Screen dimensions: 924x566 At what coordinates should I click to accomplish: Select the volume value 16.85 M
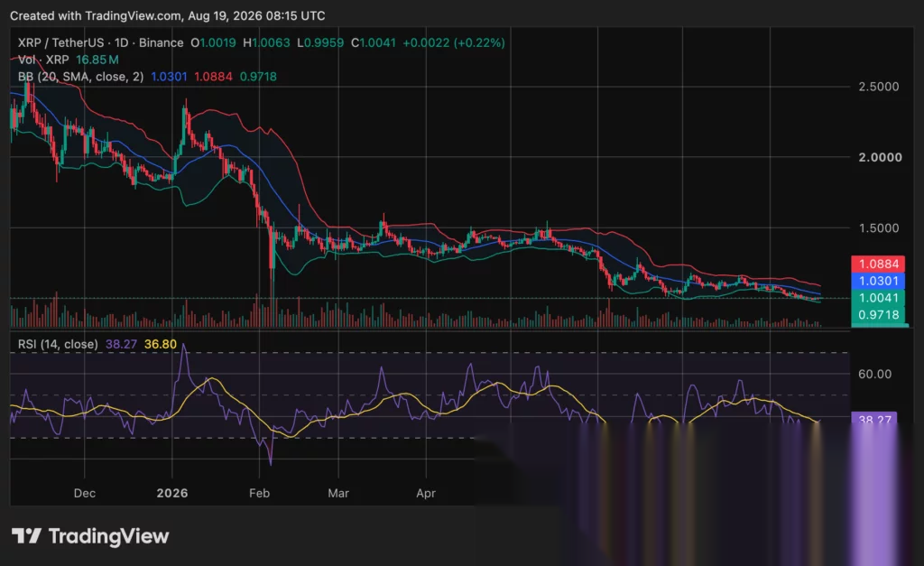tap(97, 60)
